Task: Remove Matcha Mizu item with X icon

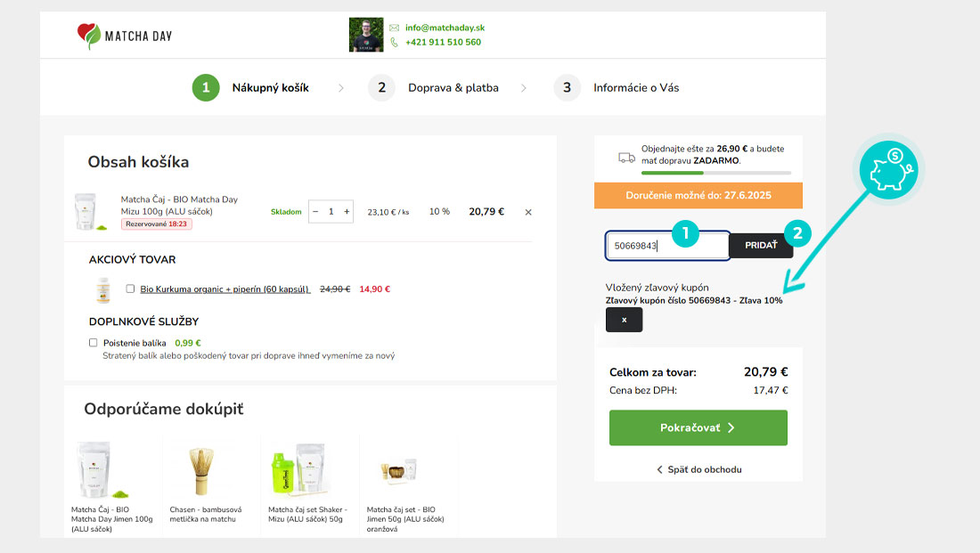Action: (x=528, y=212)
